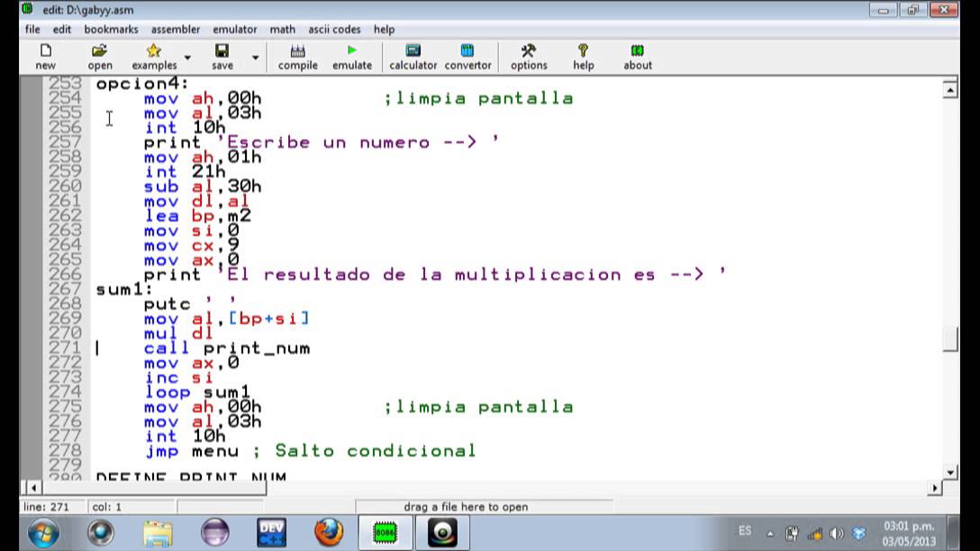This screenshot has width=980, height=551.
Task: Click 'Escribe un numero' print string
Action: [x=358, y=142]
